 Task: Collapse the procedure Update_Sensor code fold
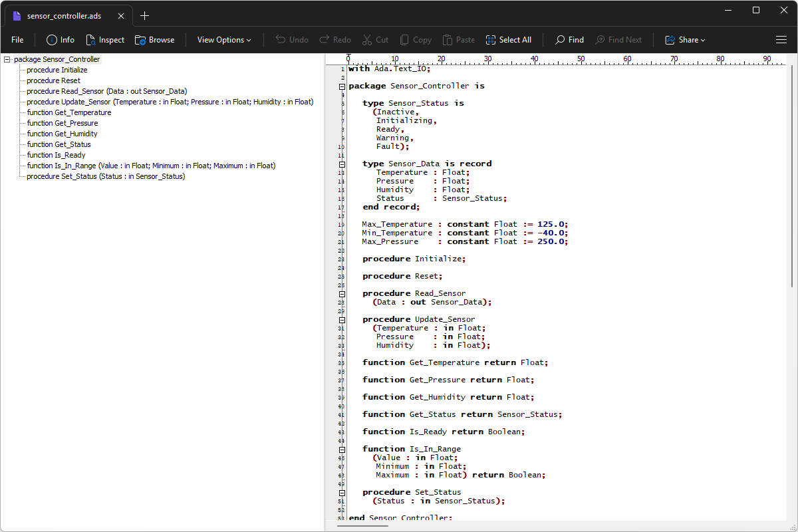pos(342,320)
